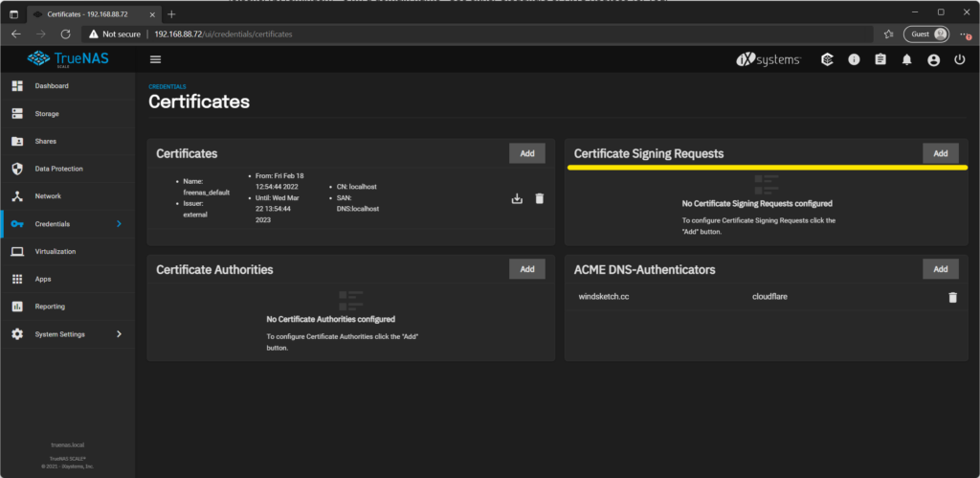Screen dimensions: 980x478
Task: Click the Issuer external text
Action: click(195, 209)
